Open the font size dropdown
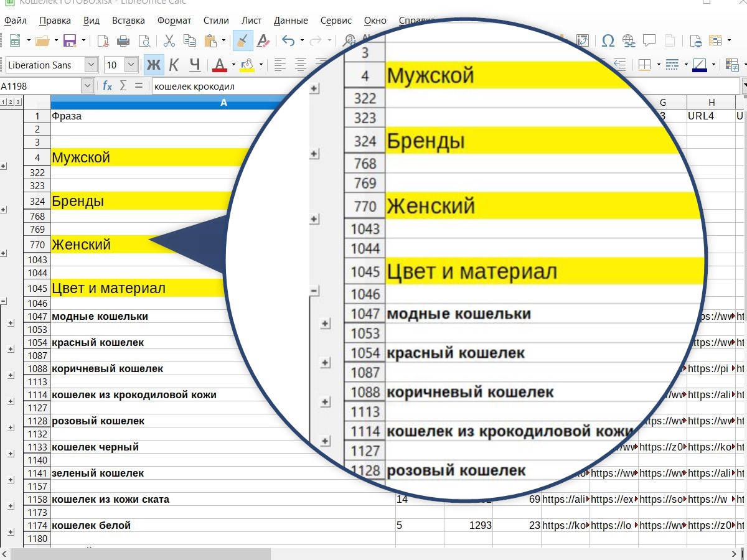Screen dimensions: 747x560 (131, 65)
